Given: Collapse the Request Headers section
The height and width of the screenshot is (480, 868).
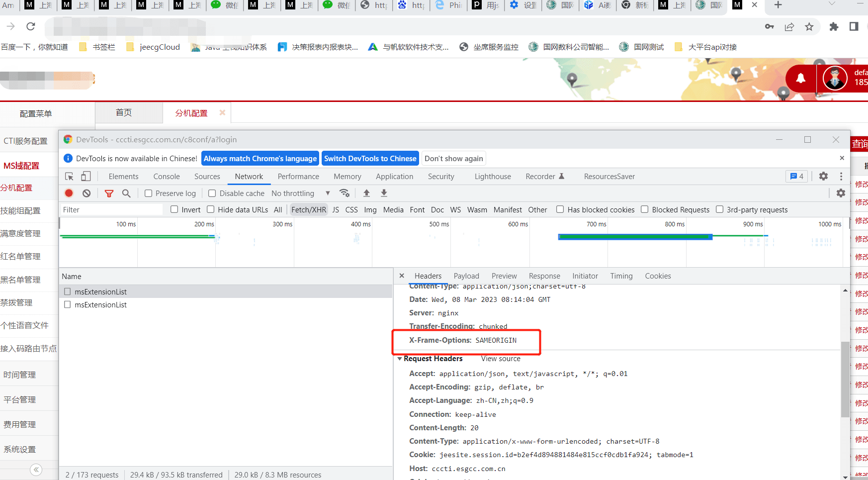Looking at the screenshot, I should pos(400,359).
